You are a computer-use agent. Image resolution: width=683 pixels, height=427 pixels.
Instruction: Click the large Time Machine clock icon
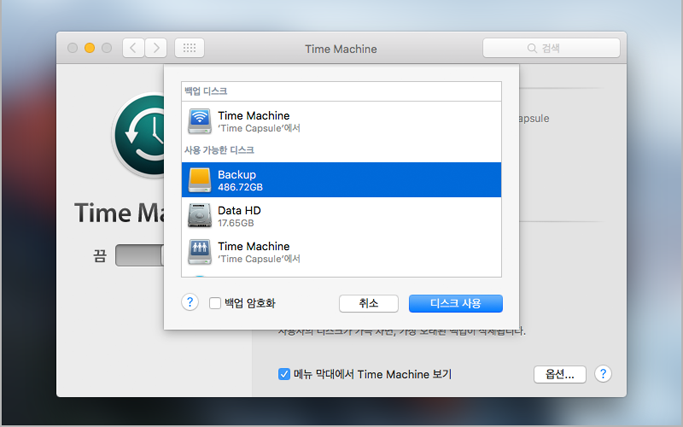pyautogui.click(x=139, y=134)
